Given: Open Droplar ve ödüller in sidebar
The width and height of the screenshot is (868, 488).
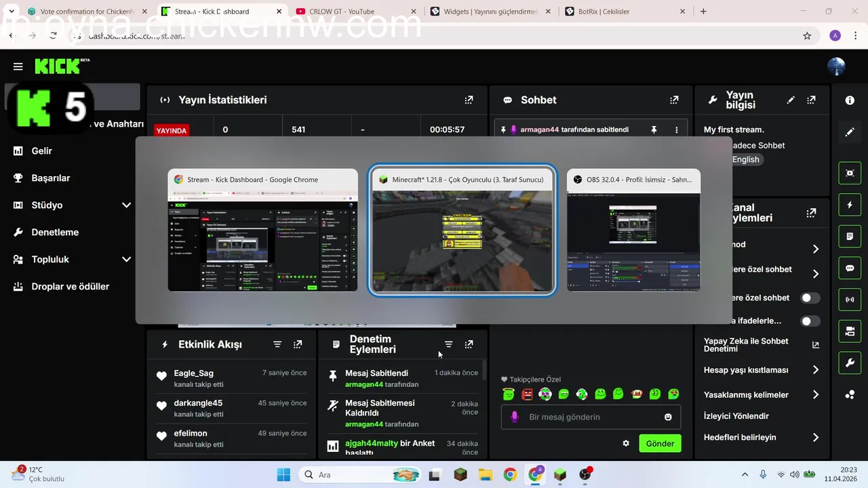Looking at the screenshot, I should [x=70, y=286].
